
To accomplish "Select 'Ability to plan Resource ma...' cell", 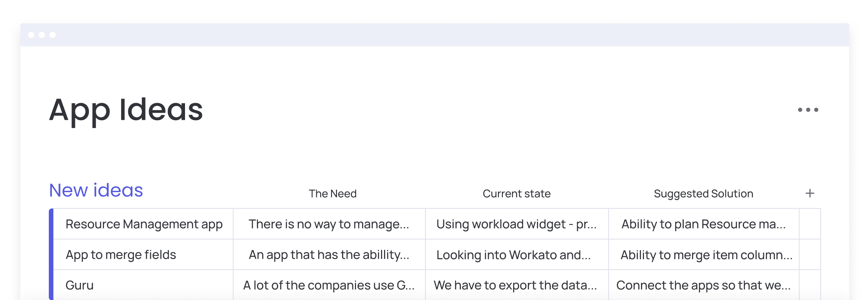I will (704, 224).
